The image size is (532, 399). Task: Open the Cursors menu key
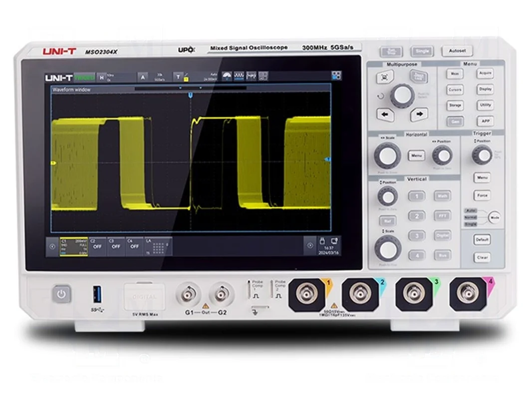(x=455, y=90)
